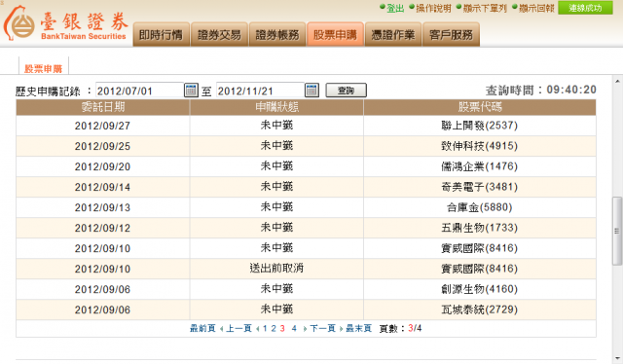Image resolution: width=623 pixels, height=364 pixels.
Task: Click the 查詢時間 09:40:20 timestamp
Action: click(x=541, y=91)
